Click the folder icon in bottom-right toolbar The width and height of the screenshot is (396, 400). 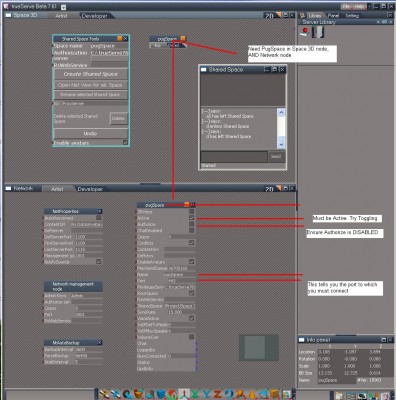(x=339, y=396)
